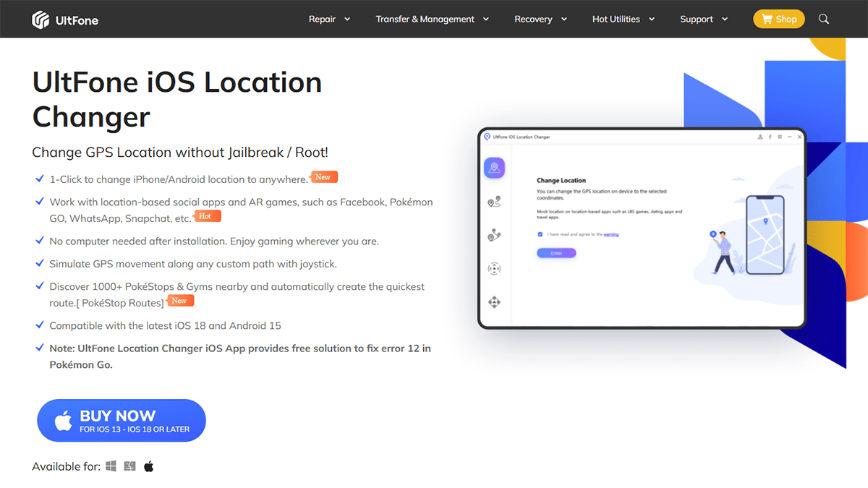This screenshot has width=868, height=488.
Task: Click the yellow Shop button
Action: point(778,20)
